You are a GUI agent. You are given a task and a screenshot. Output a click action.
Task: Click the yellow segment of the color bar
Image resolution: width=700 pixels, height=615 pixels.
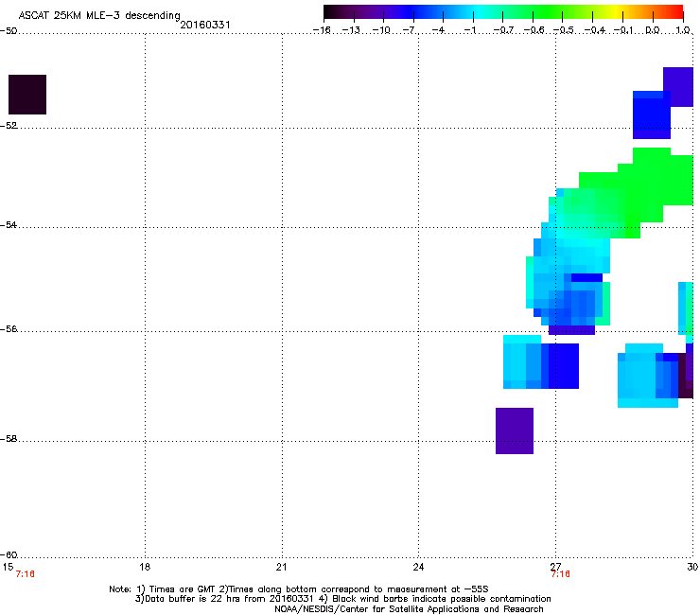click(616, 11)
